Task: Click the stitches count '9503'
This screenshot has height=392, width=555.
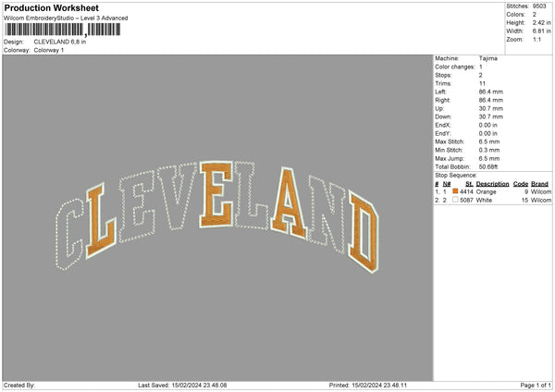Action: [539, 6]
